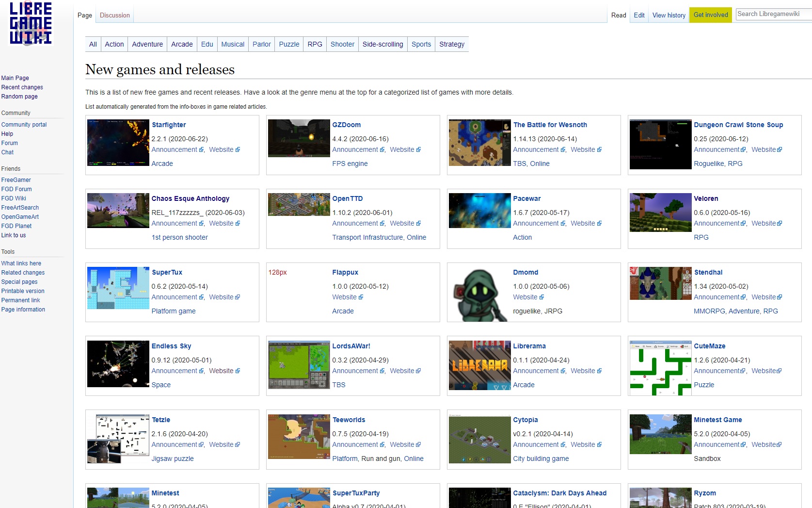Open Printable version link
The width and height of the screenshot is (812, 508).
point(23,291)
